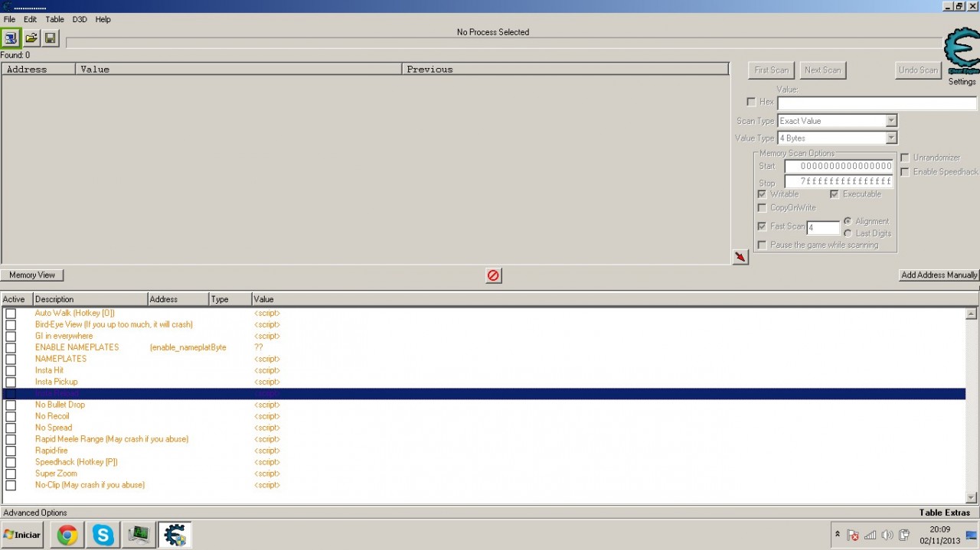The height and width of the screenshot is (550, 980).
Task: Click the Add Address Manually button
Action: (939, 275)
